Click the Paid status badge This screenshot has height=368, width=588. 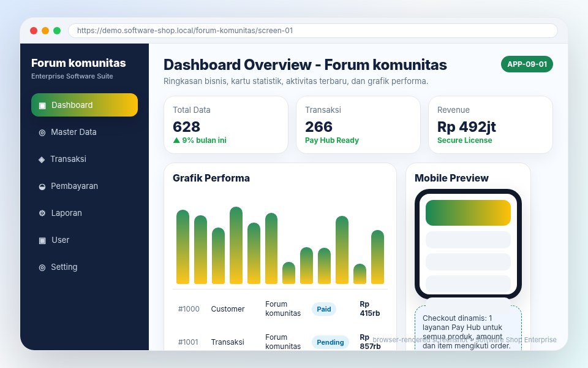324,309
